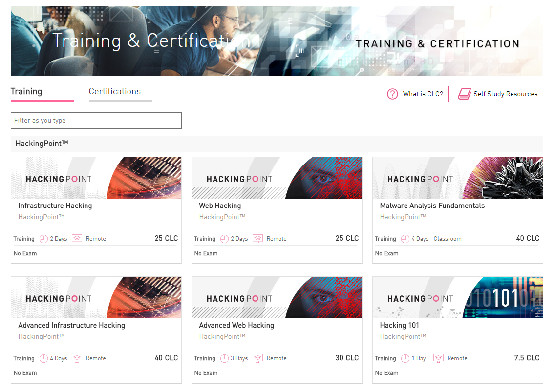Open the Infrastructure Hacking course title
This screenshot has height=392, width=556.
[x=55, y=206]
